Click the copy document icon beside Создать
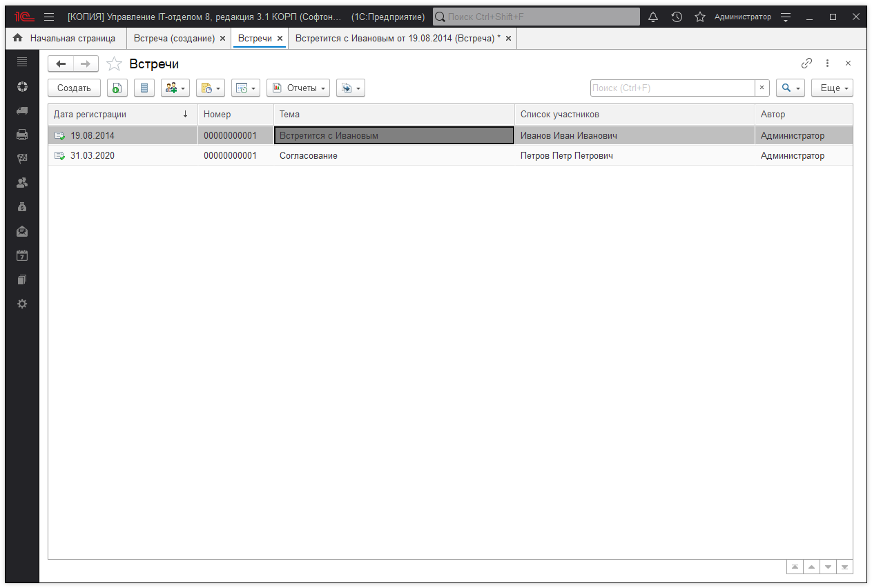 tap(117, 88)
